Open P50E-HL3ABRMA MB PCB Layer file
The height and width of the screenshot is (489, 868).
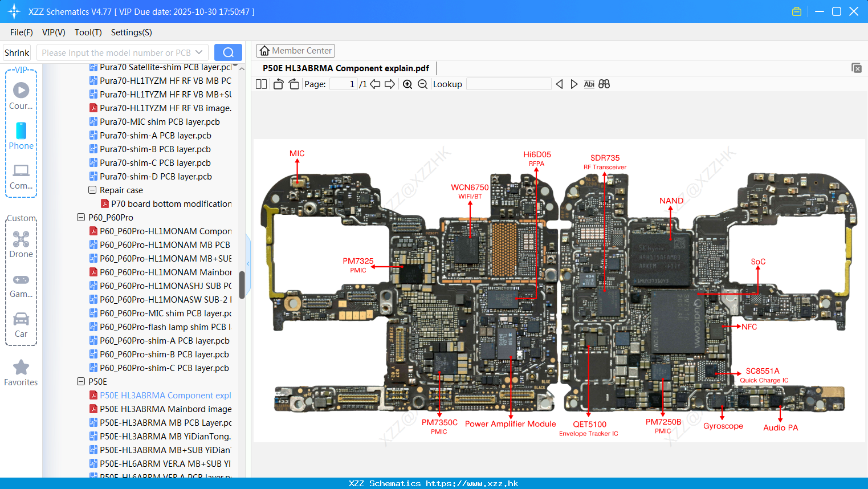[x=160, y=422]
